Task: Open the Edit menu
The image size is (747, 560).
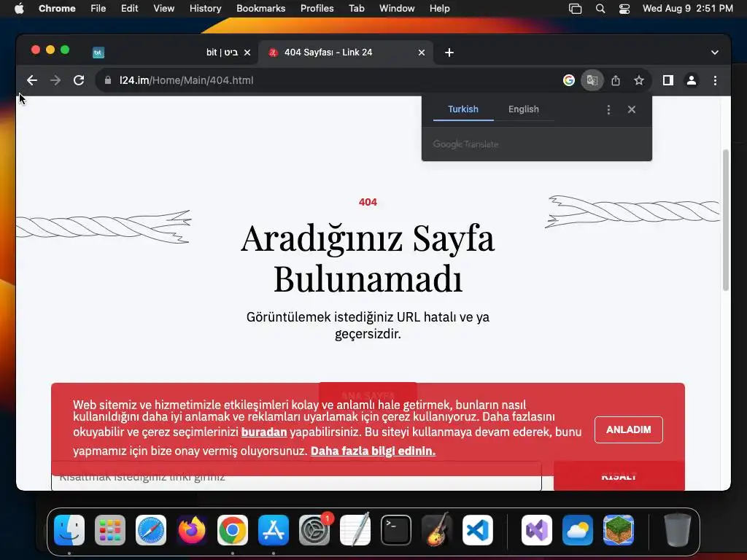Action: point(129,9)
